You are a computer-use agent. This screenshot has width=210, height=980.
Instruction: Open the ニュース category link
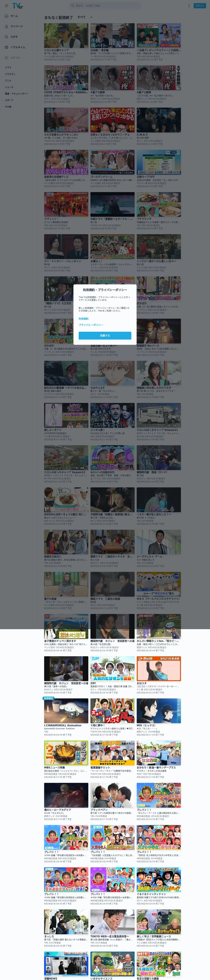pos(9,87)
